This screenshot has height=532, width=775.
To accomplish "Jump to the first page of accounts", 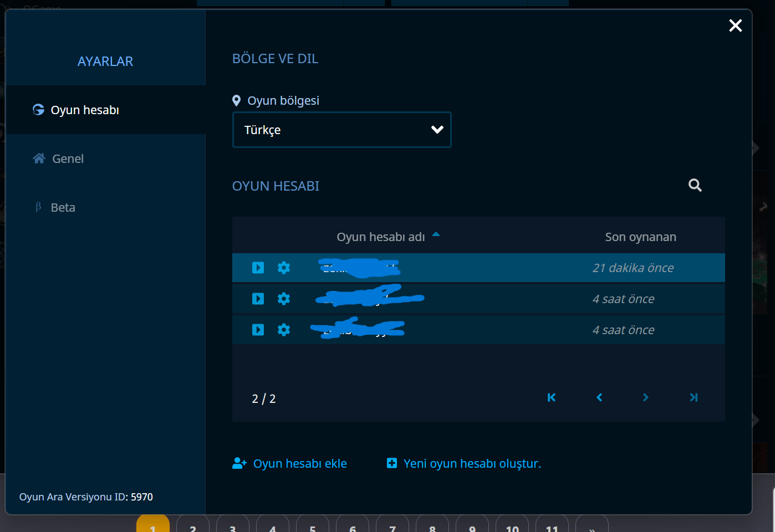I will tap(552, 397).
